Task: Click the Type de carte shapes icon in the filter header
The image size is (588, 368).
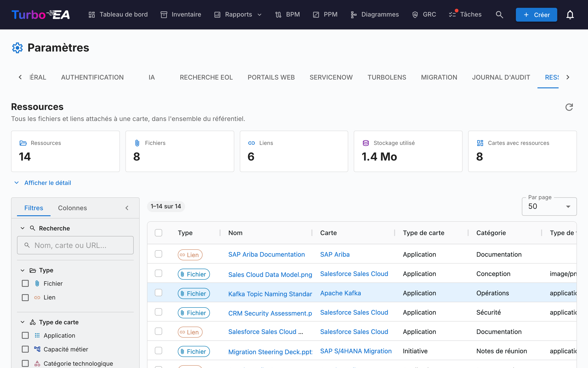Action: click(x=33, y=322)
